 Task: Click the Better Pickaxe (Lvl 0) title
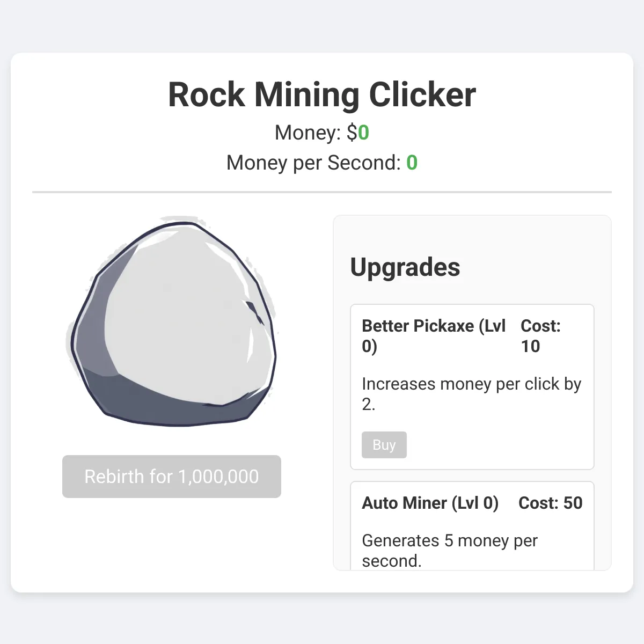pos(434,336)
